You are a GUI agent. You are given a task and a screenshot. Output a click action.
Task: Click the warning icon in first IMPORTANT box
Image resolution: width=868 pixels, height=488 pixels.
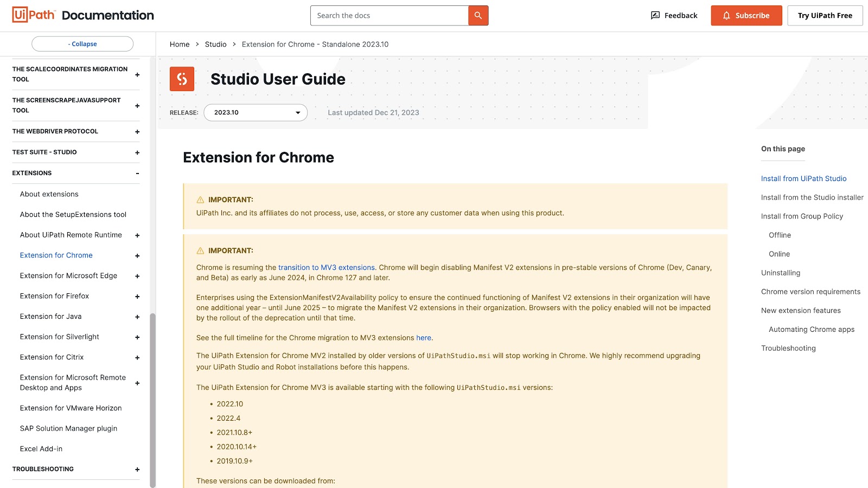click(x=199, y=199)
